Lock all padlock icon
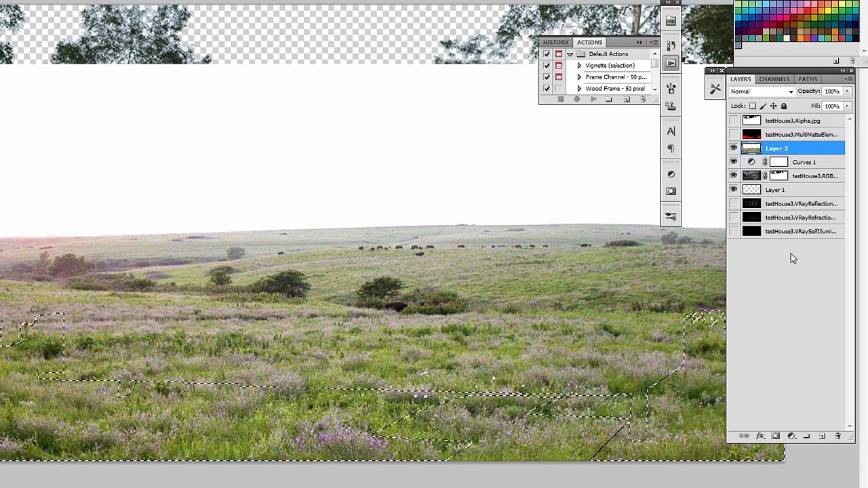 tap(784, 106)
